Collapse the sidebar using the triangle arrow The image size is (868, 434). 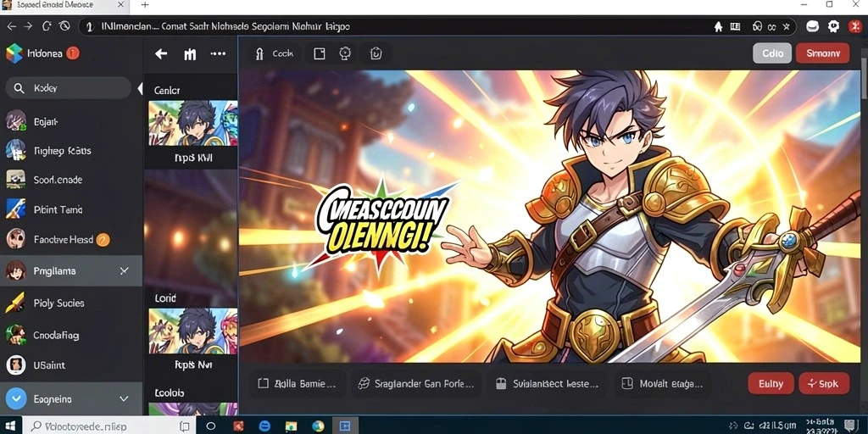[x=140, y=88]
